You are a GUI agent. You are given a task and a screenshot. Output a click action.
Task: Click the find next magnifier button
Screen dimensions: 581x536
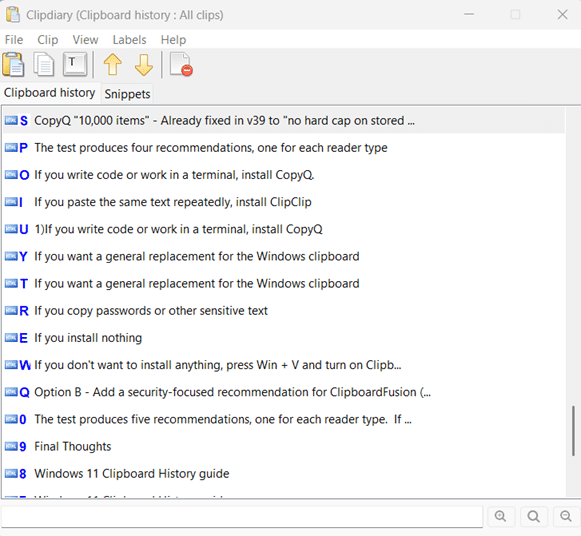566,516
